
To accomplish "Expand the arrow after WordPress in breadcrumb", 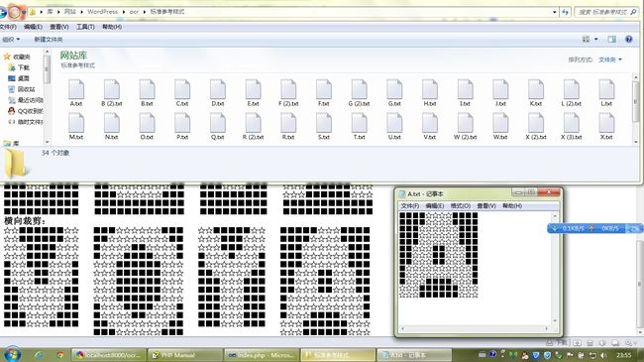I will [124, 12].
